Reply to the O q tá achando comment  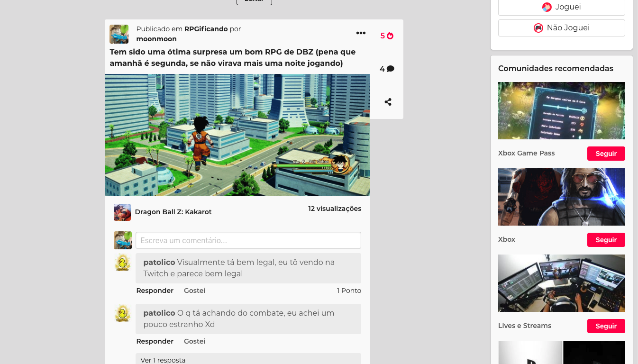tap(155, 341)
